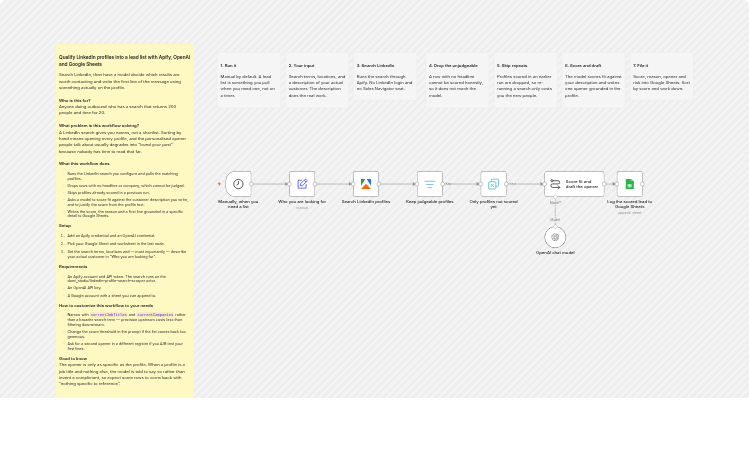The width and height of the screenshot is (749, 450).
Task: Click the 'Setup' heading in yellow note
Action: tap(65, 225)
